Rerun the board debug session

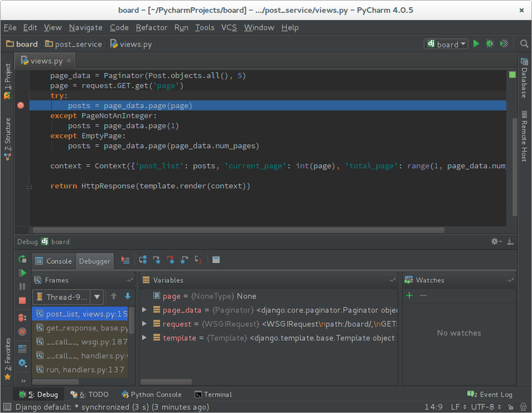(x=22, y=259)
